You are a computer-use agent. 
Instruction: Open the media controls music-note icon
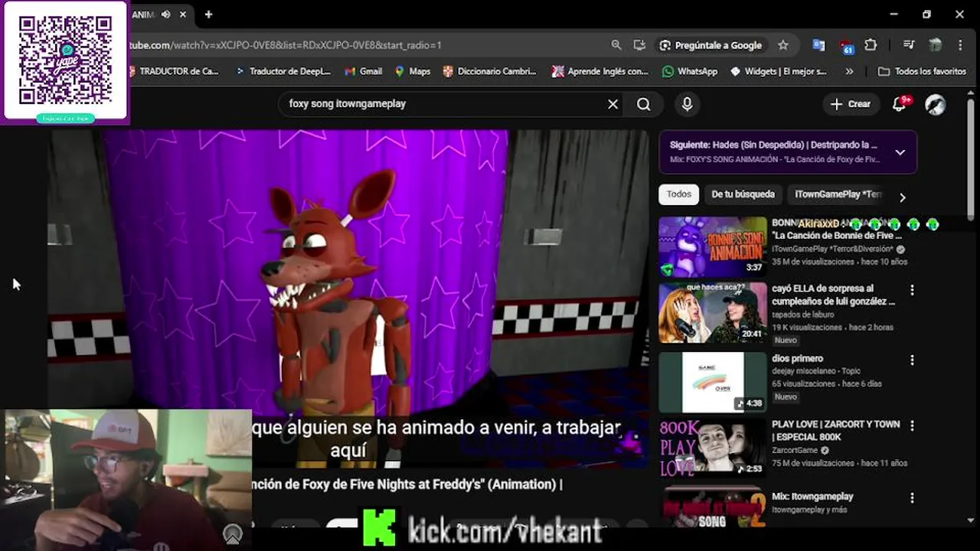[909, 45]
